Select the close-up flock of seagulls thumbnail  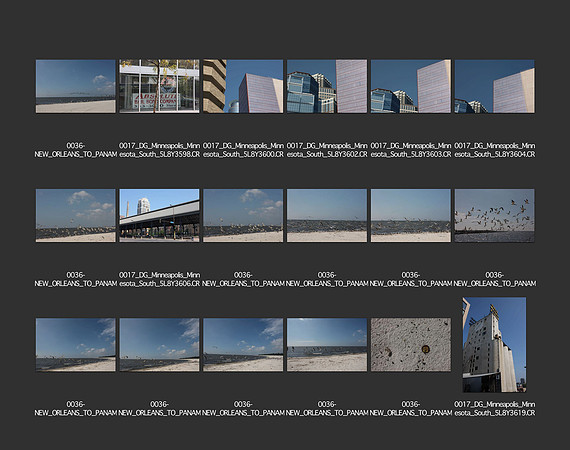click(494, 215)
